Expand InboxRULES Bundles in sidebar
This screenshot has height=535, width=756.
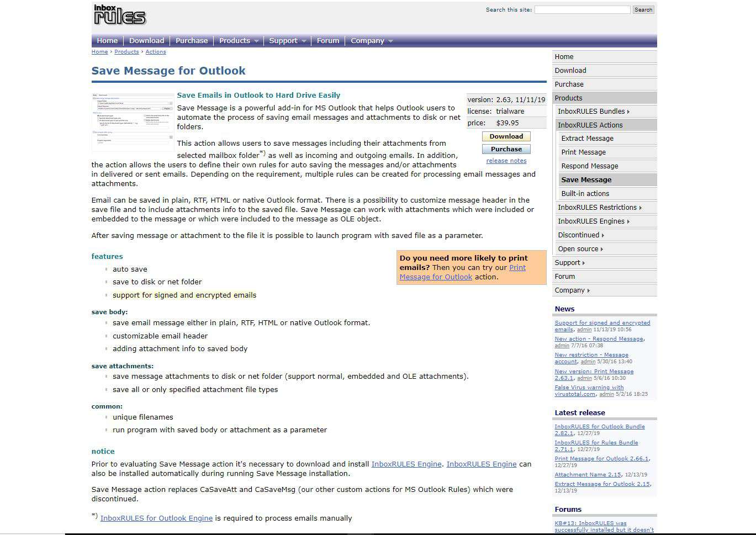(606, 112)
